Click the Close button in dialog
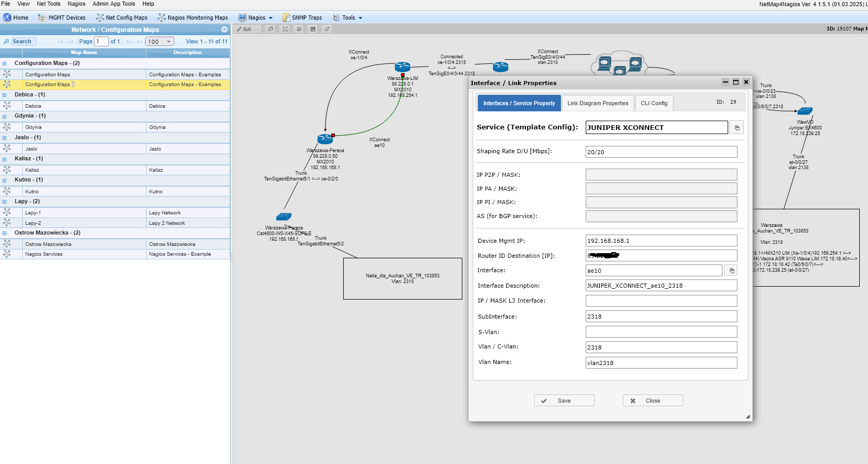The image size is (868, 464). tap(653, 401)
